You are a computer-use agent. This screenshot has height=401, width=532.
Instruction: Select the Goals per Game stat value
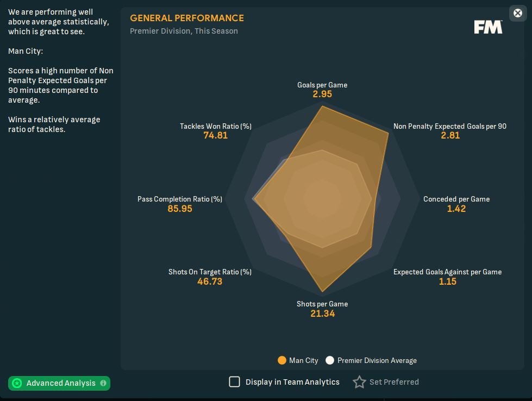[x=322, y=94]
